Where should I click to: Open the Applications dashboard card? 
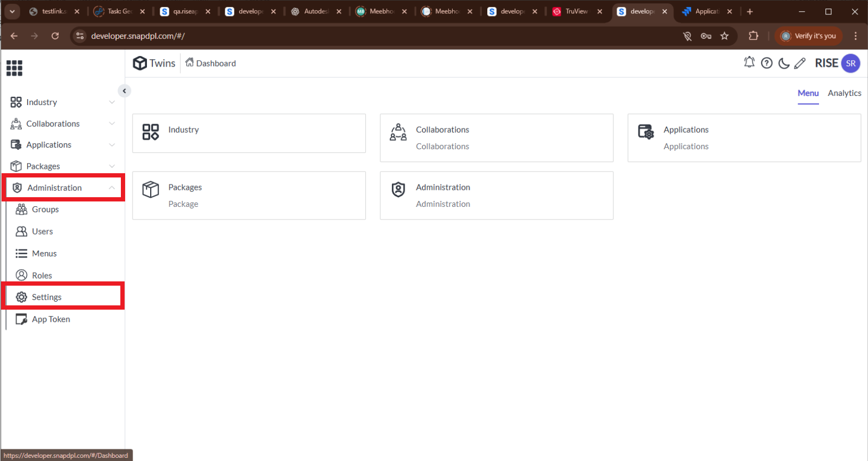click(744, 138)
